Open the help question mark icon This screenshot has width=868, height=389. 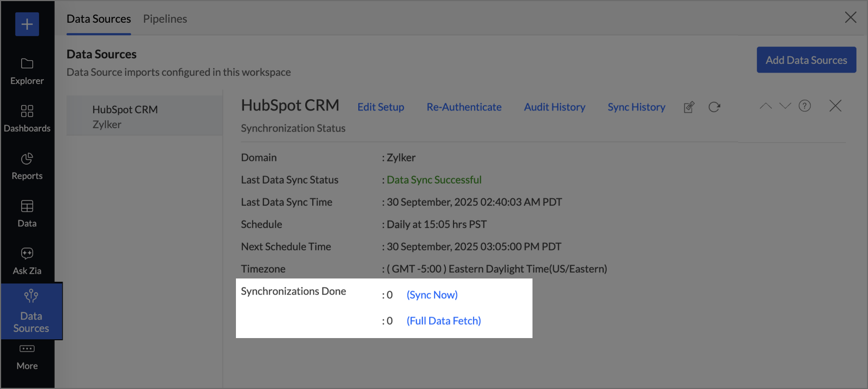click(805, 106)
